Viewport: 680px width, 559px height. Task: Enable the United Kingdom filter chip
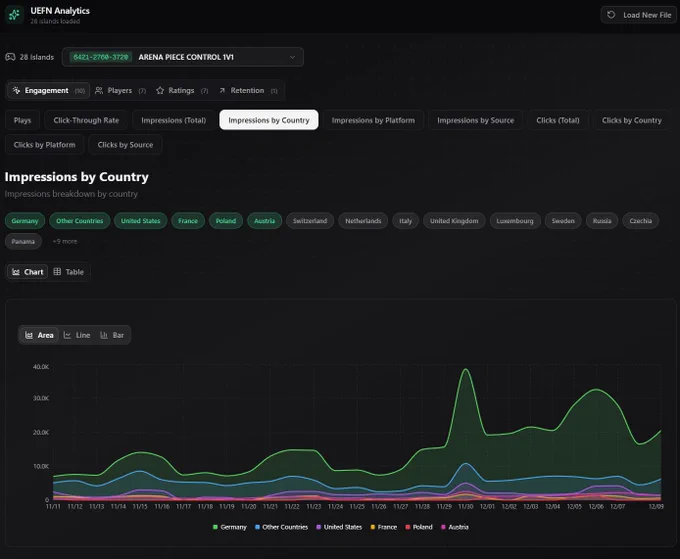pyautogui.click(x=454, y=221)
